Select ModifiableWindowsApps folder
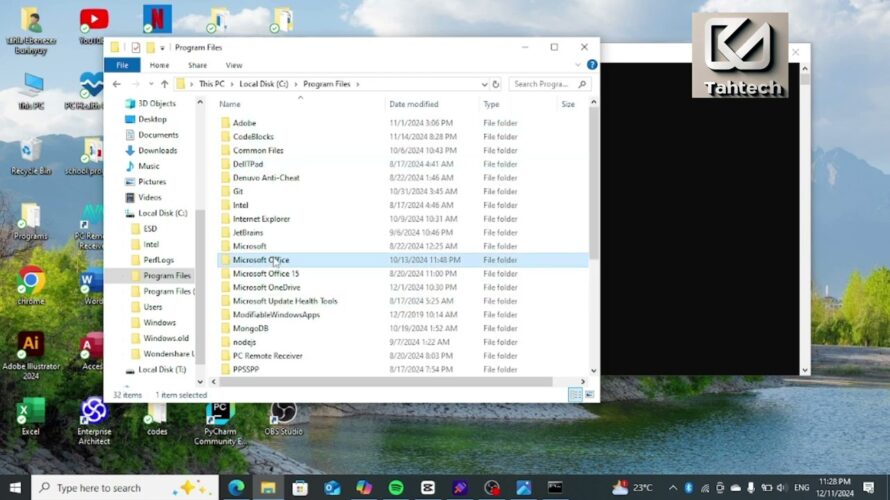 coord(276,314)
